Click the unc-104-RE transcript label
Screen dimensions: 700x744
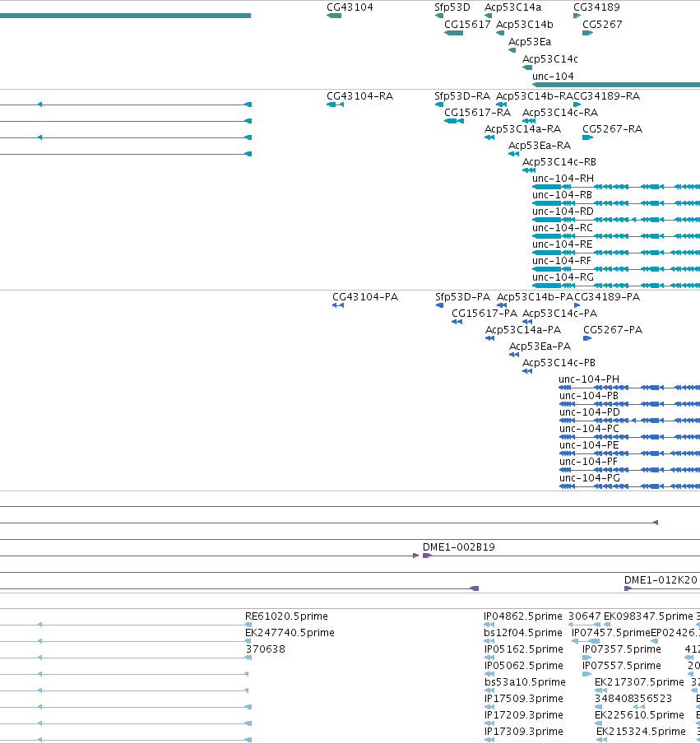(x=562, y=244)
